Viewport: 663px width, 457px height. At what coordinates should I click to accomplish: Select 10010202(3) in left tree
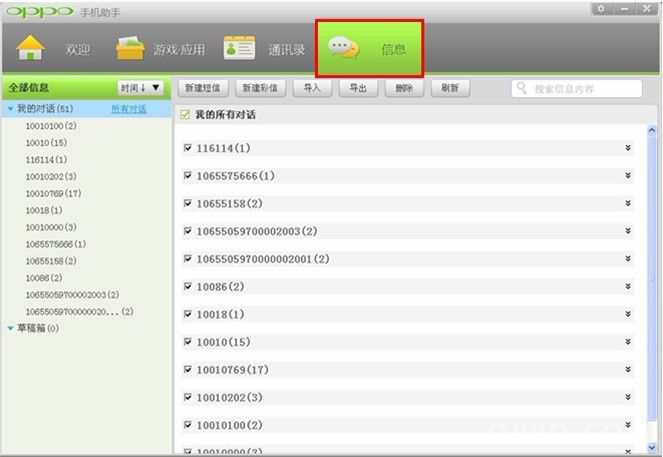(51, 177)
